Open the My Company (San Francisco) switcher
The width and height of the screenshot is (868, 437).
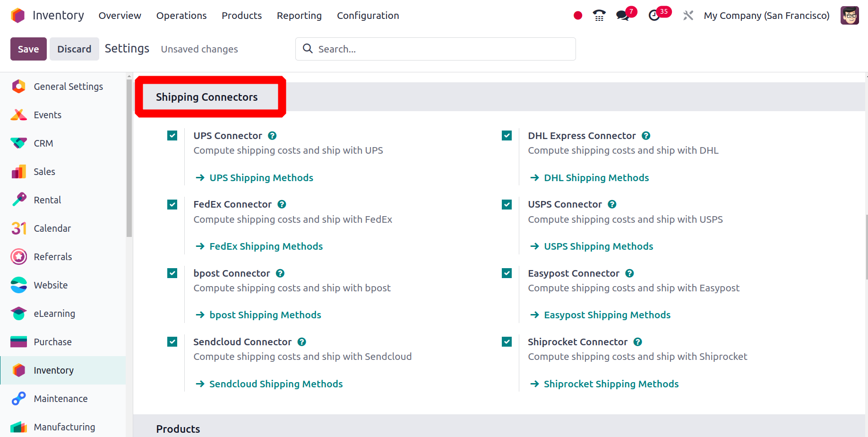coord(766,16)
